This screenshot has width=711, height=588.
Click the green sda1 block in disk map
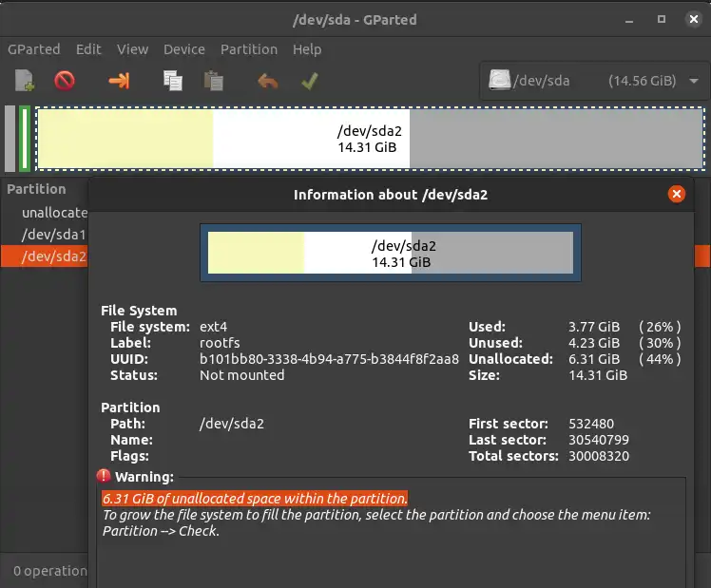(25, 139)
